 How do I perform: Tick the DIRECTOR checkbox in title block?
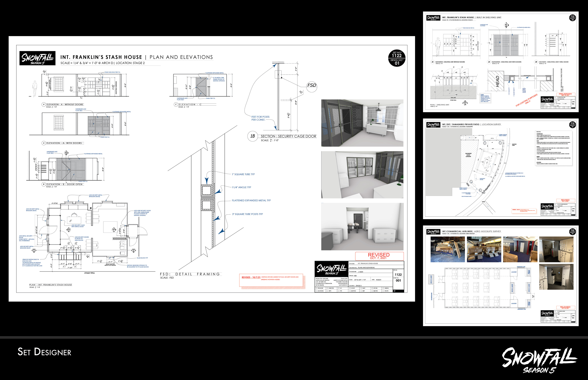328,288
